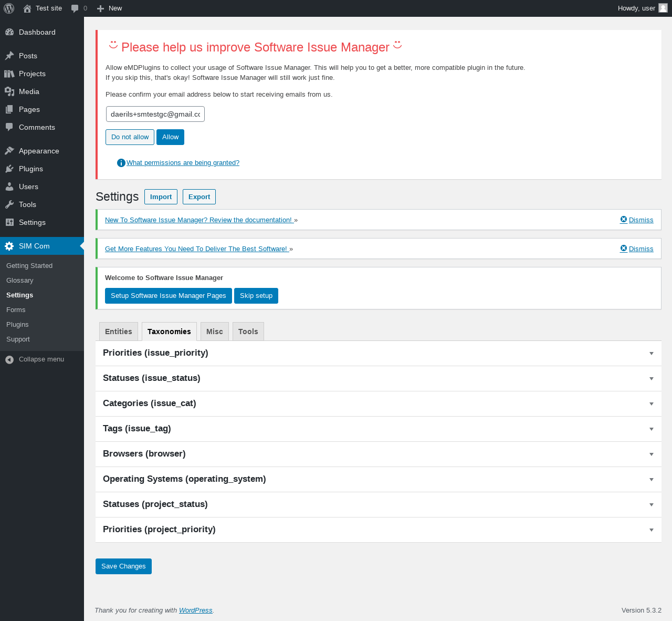The width and height of the screenshot is (672, 621).
Task: Click the Import button
Action: [x=161, y=197]
